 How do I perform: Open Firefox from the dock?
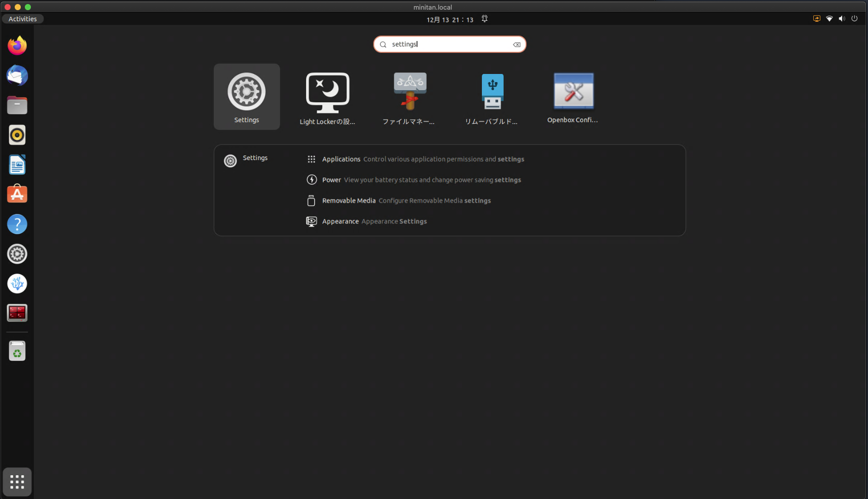[17, 46]
